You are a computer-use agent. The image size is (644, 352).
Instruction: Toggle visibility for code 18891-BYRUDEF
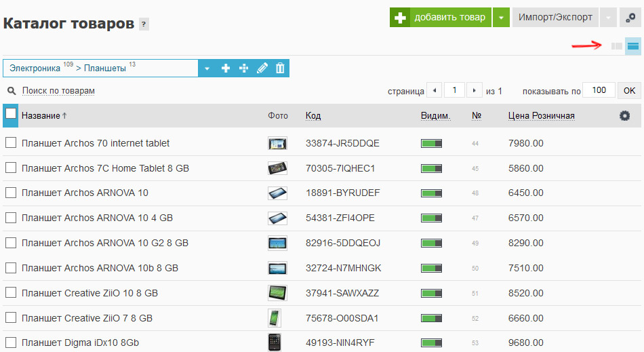[431, 193]
